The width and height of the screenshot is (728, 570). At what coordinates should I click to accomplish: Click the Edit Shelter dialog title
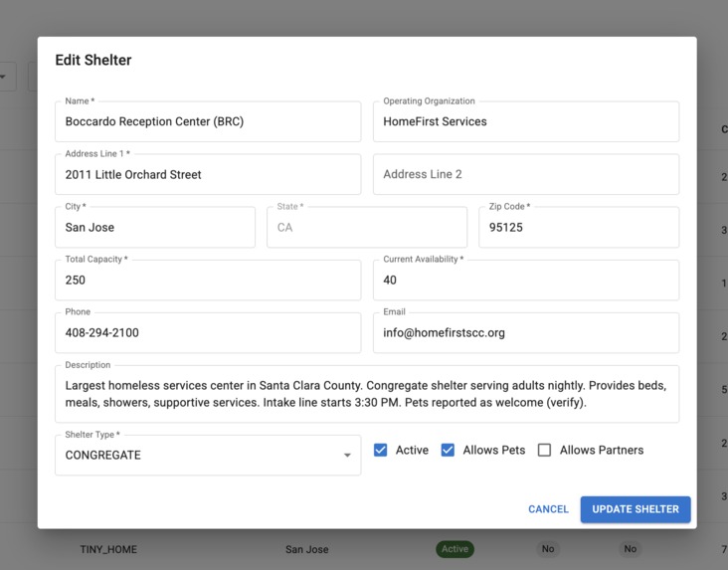(x=93, y=60)
